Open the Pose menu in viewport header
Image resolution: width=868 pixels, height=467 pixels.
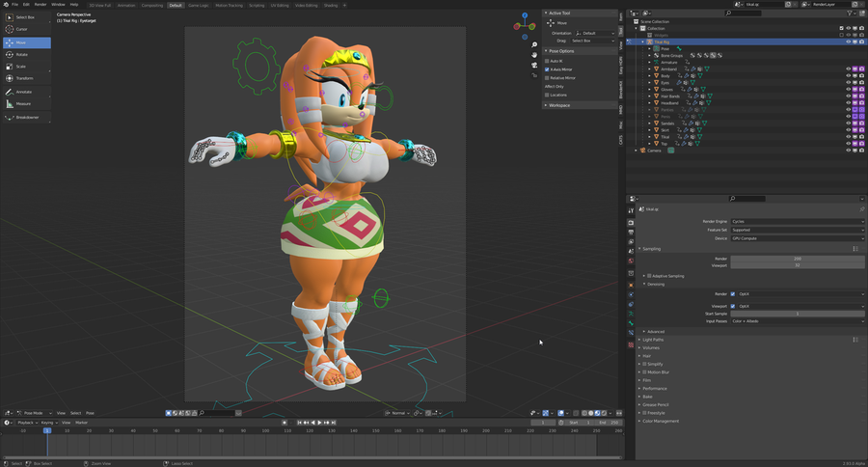pos(90,413)
